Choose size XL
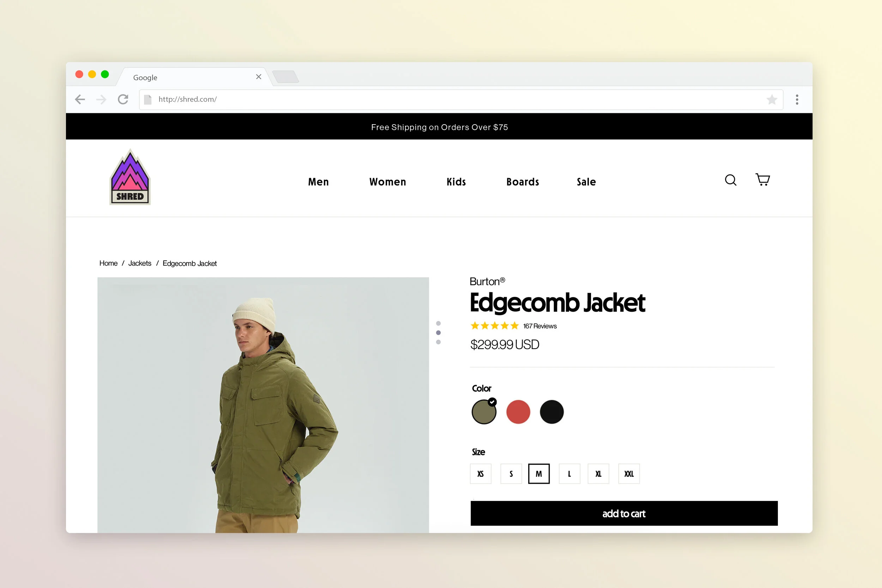Viewport: 882px width, 588px height. pyautogui.click(x=598, y=474)
